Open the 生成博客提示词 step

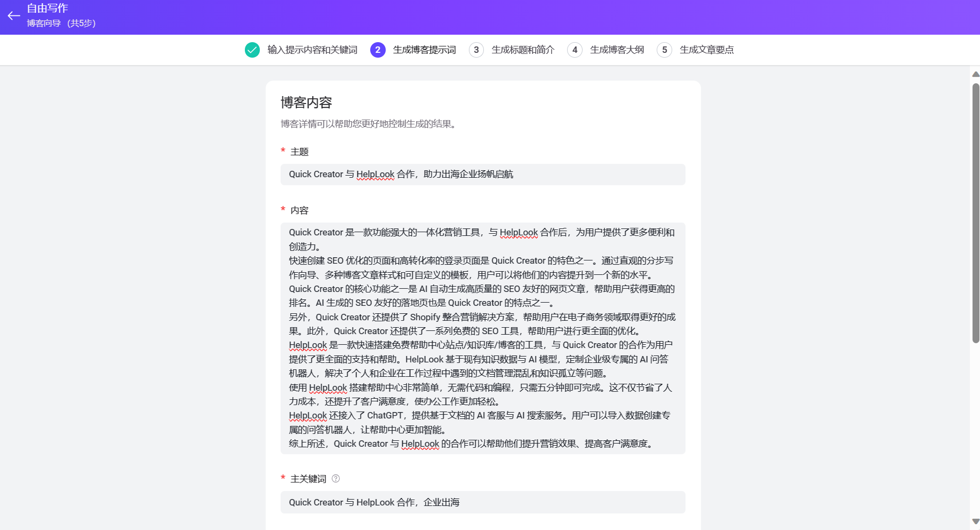click(425, 50)
